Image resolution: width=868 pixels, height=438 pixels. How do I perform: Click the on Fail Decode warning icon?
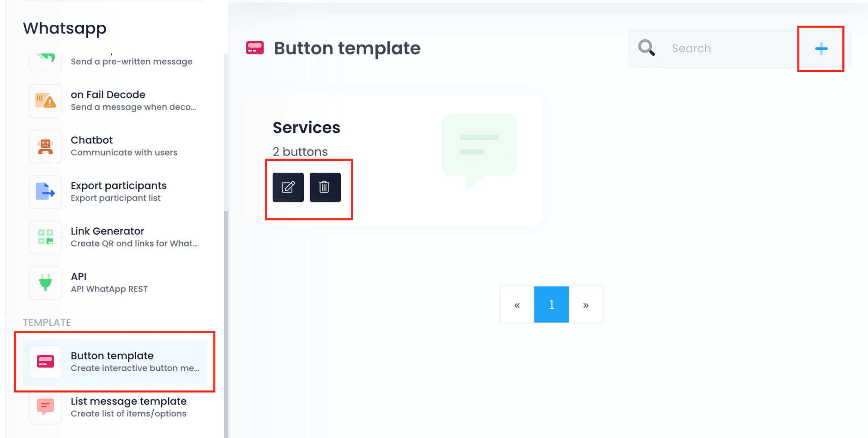pyautogui.click(x=45, y=101)
